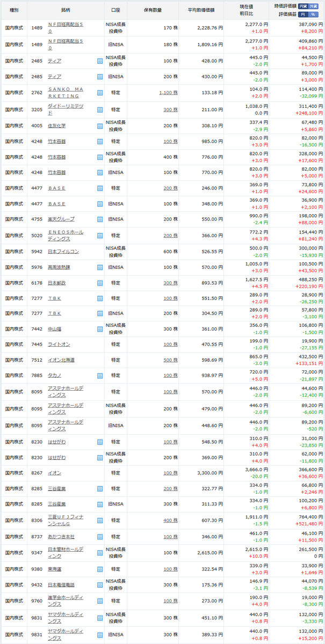The width and height of the screenshot is (325, 644).
Task: Click the 種別 column header
Action: point(14,10)
